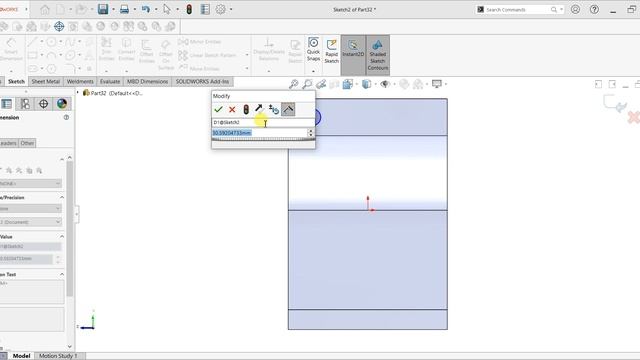The width and height of the screenshot is (640, 360).
Task: Collapse Tolerance/Precision section
Action: coord(62,198)
